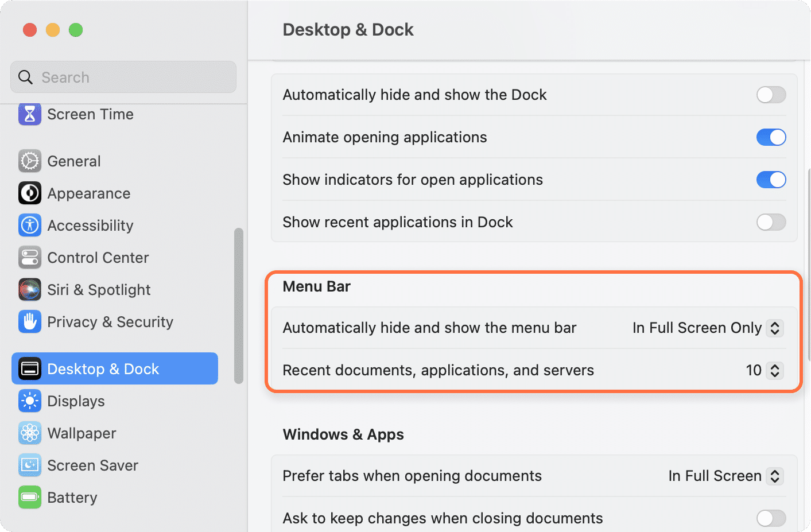Click the Accessibility sidebar icon
The image size is (811, 532).
click(x=29, y=226)
